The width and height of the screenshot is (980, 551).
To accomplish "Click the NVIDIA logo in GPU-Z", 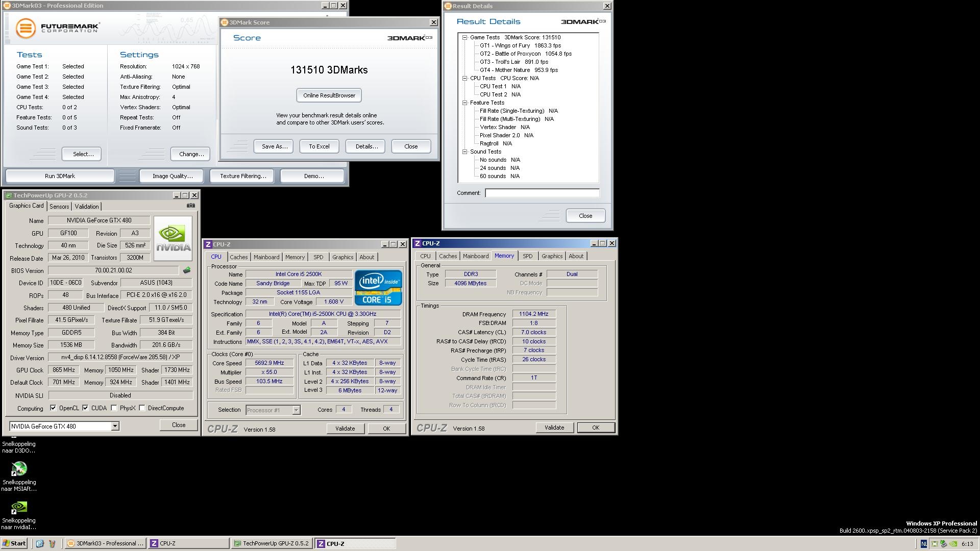I will [173, 238].
